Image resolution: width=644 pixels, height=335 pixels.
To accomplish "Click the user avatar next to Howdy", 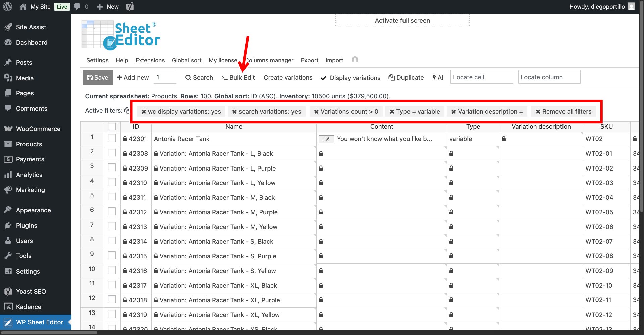I will pos(631,7).
